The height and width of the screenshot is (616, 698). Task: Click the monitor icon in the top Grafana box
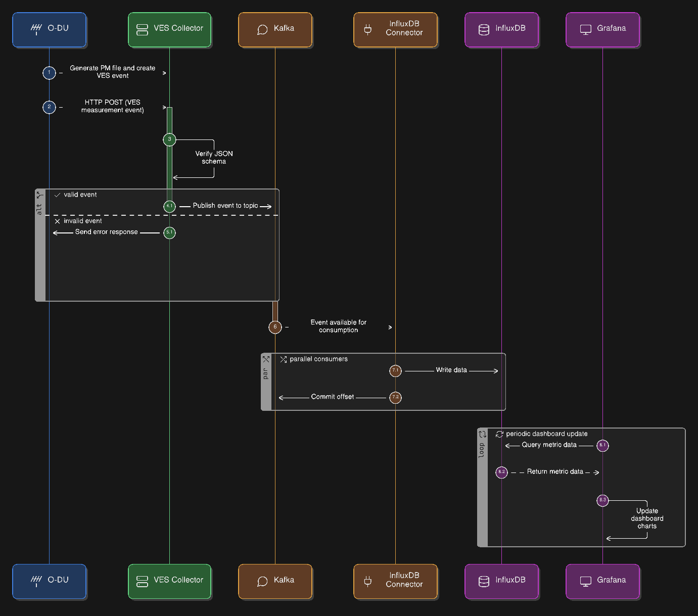(586, 30)
